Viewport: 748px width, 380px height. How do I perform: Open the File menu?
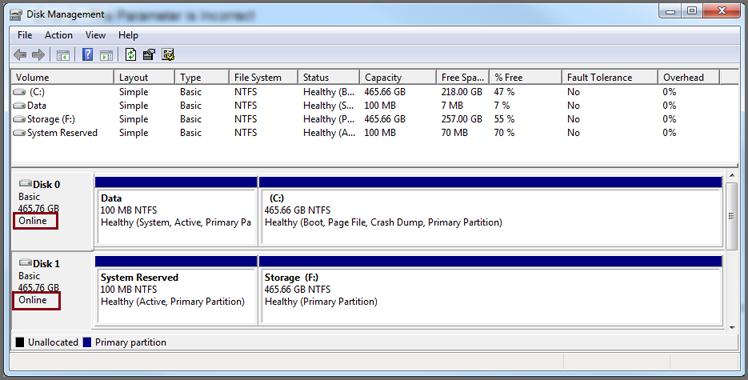coord(25,35)
